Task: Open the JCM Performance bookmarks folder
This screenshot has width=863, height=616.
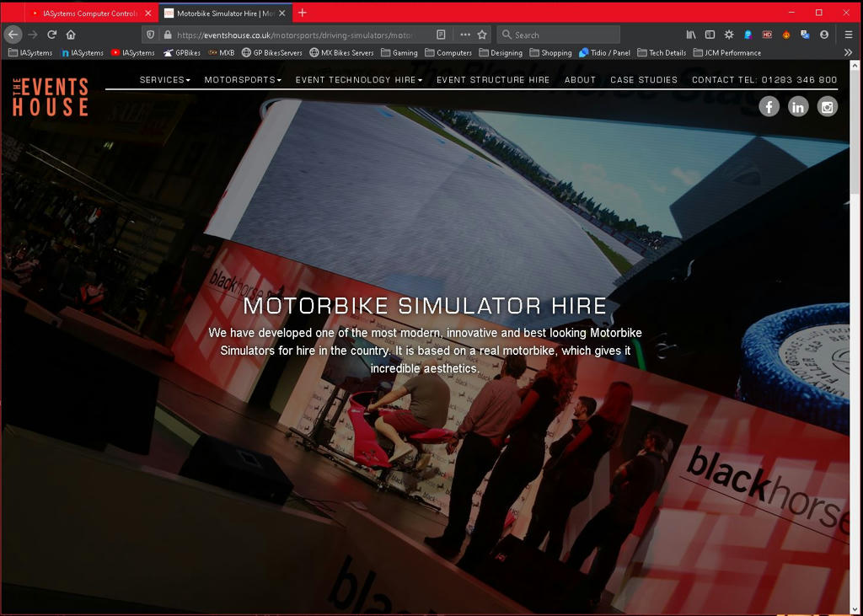Action: coord(727,53)
